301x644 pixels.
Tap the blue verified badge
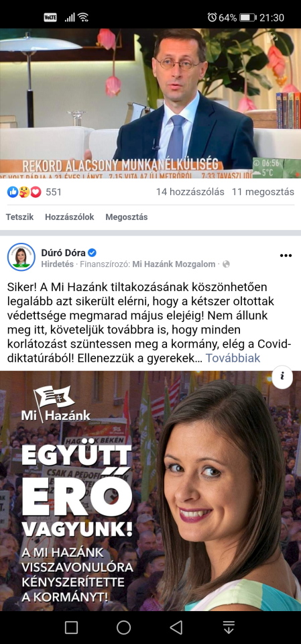click(93, 252)
